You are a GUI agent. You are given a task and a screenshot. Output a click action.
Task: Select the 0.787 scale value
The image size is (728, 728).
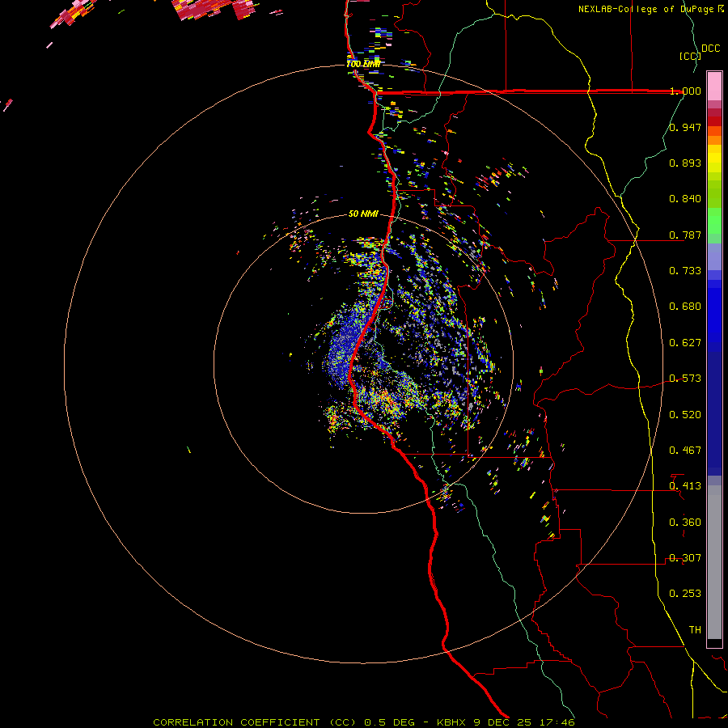(685, 235)
